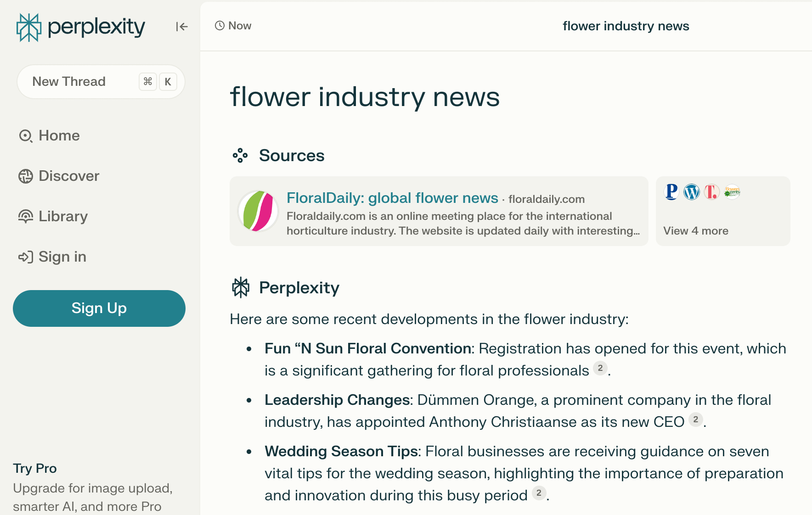The width and height of the screenshot is (812, 515).
Task: Click the Sources section icon
Action: 240,156
